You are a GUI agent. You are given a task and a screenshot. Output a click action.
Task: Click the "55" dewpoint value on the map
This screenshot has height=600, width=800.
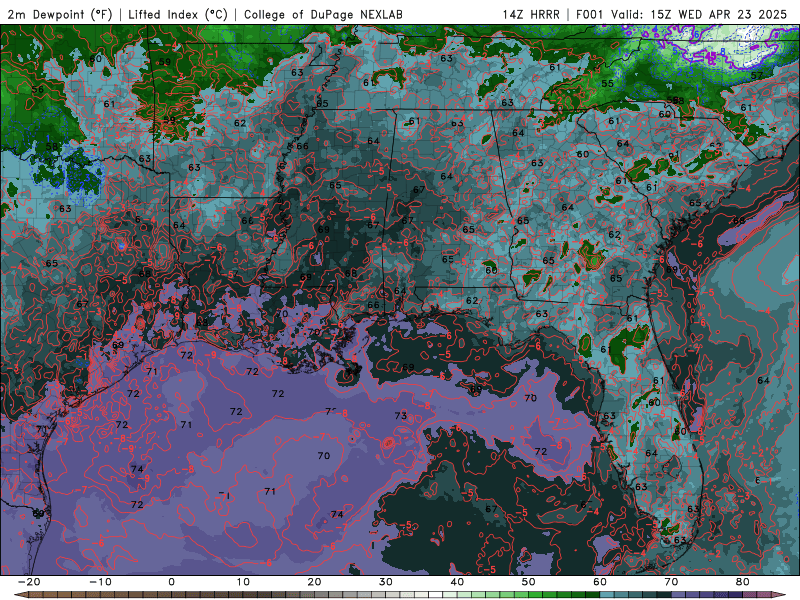tap(607, 84)
